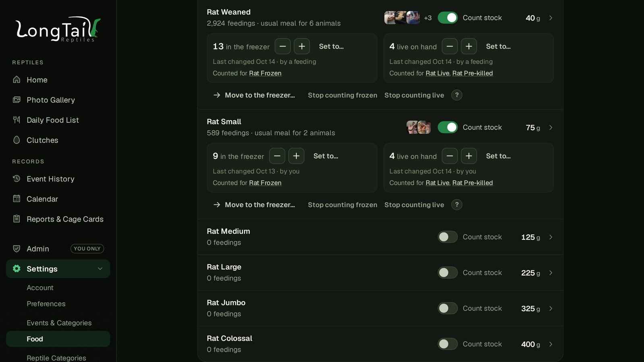Collapse the Settings menu chevron
The width and height of the screenshot is (644, 362).
100,269
